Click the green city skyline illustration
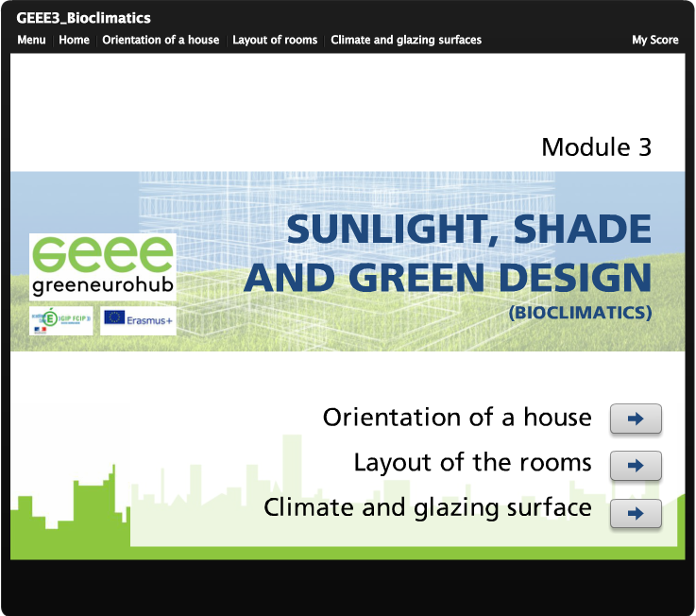Image resolution: width=696 pixels, height=616 pixels. point(66,510)
